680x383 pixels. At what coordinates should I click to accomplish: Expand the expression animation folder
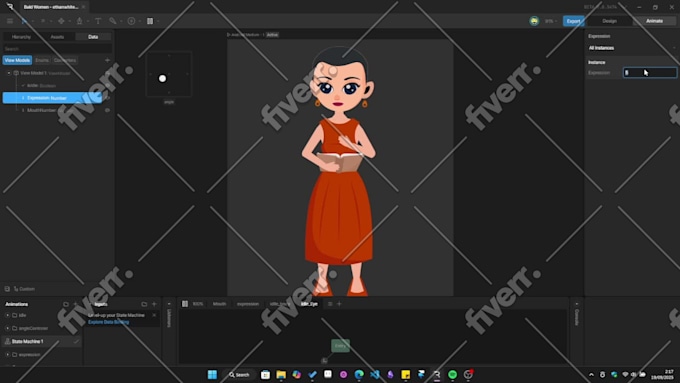pyautogui.click(x=7, y=354)
